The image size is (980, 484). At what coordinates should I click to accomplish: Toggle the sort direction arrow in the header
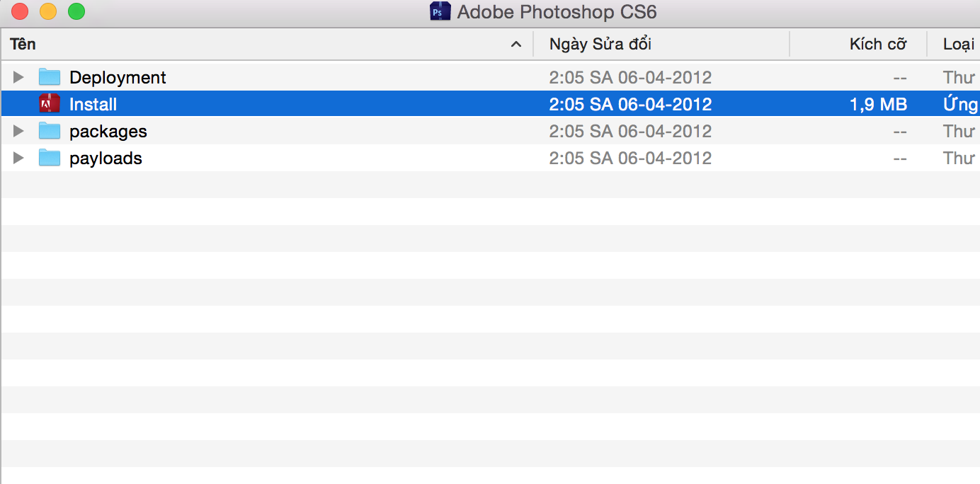coord(515,45)
